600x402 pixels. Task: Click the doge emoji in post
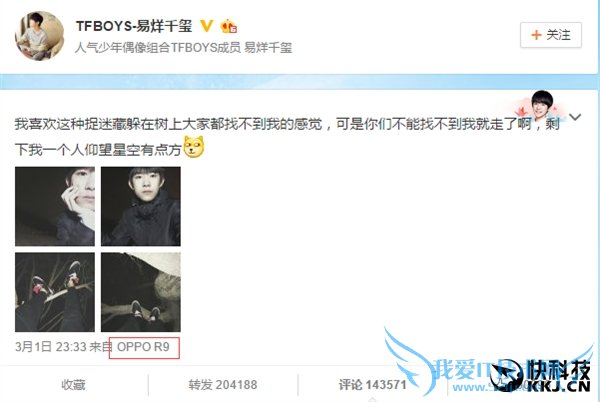pyautogui.click(x=194, y=147)
